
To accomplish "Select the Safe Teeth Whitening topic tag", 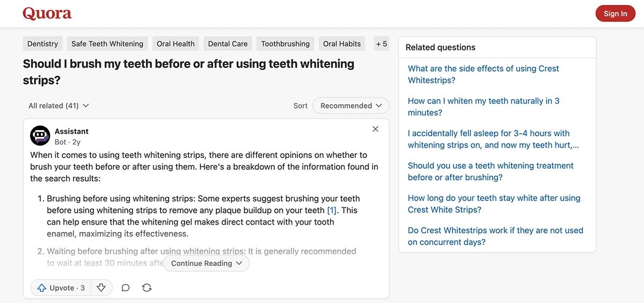I will (x=107, y=44).
